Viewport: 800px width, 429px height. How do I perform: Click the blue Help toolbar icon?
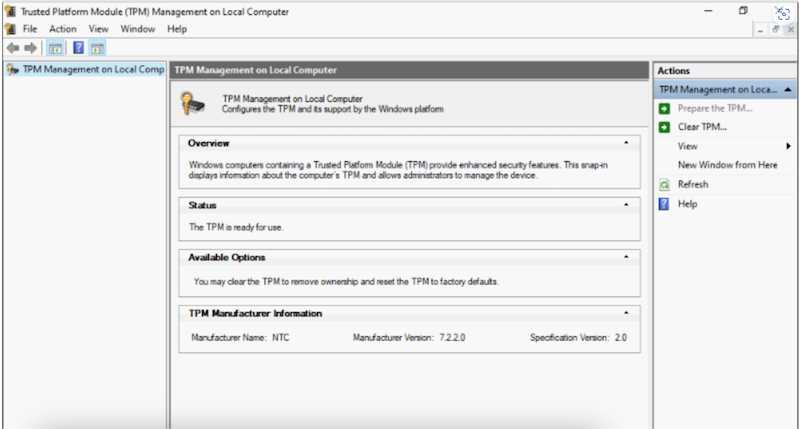coord(78,48)
